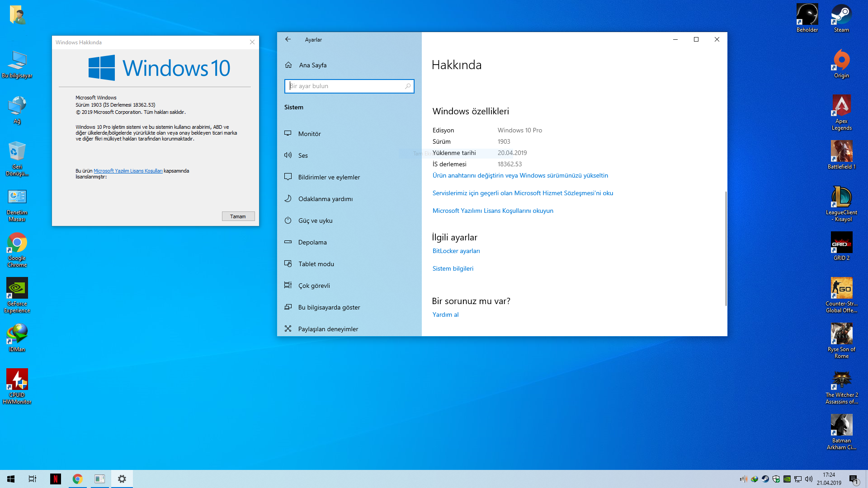Screen dimensions: 868x488
Task: Click Yardım al link
Action: coord(445,314)
